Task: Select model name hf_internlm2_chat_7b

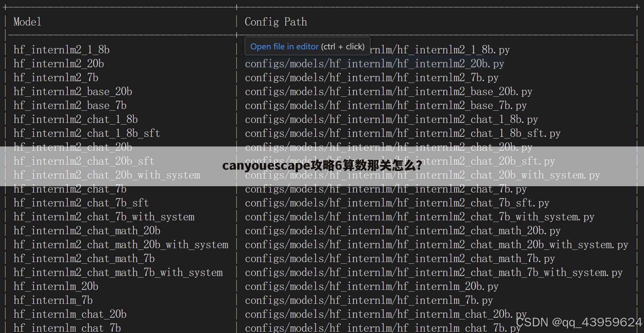Action: (x=70, y=189)
